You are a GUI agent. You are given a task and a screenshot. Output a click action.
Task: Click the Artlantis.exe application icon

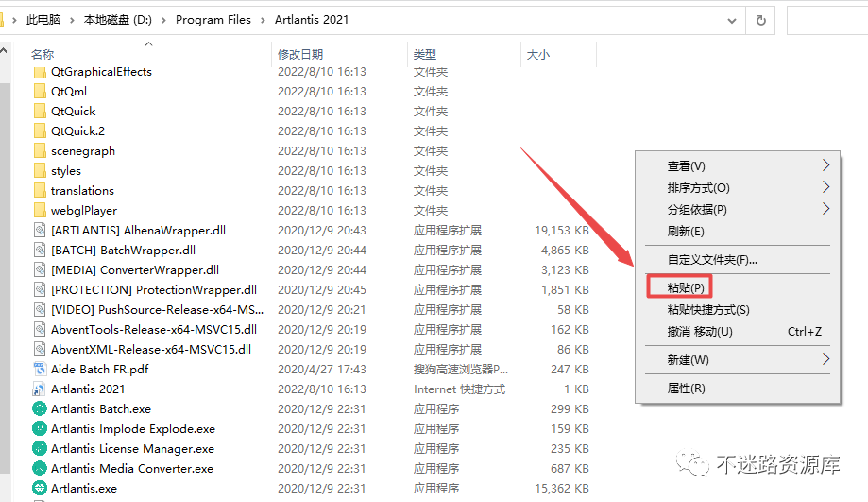point(40,489)
